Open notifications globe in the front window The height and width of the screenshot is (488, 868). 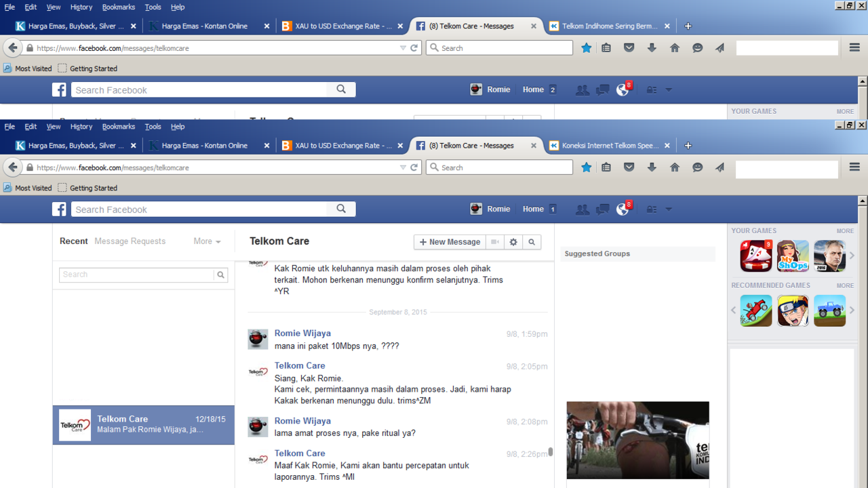(x=623, y=209)
